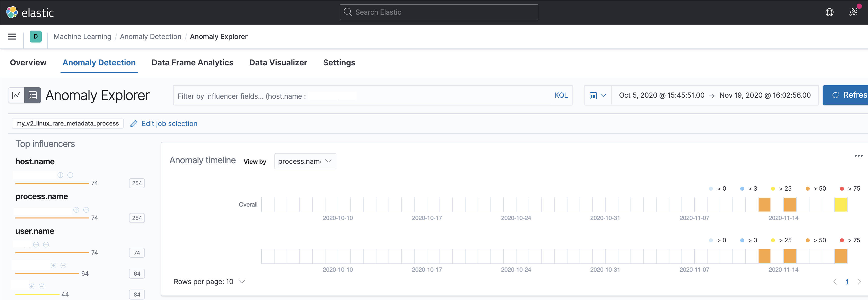868x300 pixels.
Task: Click plus filter icon under host.name influencer
Action: coord(60,175)
